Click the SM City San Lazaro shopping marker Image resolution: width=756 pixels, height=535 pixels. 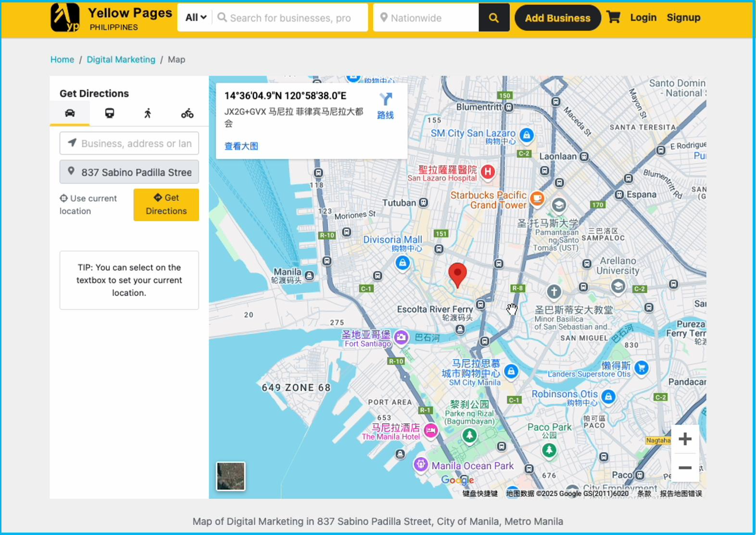pos(527,135)
